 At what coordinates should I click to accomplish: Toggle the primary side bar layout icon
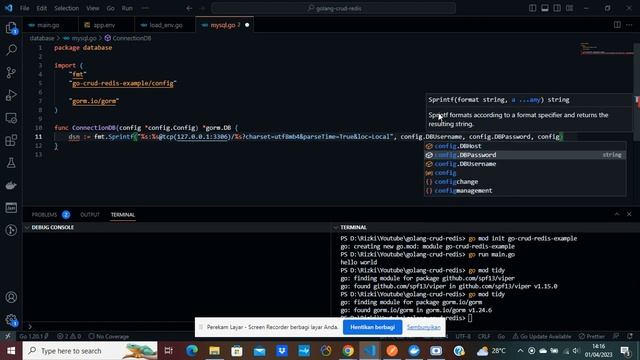click(532, 8)
